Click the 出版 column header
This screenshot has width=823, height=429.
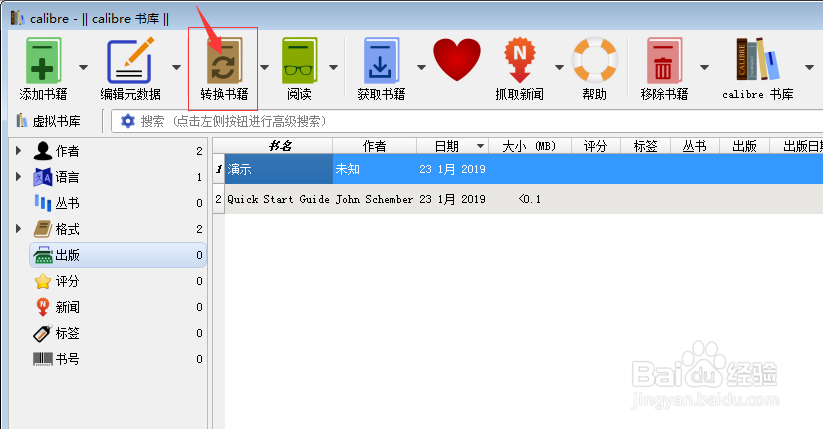pos(744,146)
